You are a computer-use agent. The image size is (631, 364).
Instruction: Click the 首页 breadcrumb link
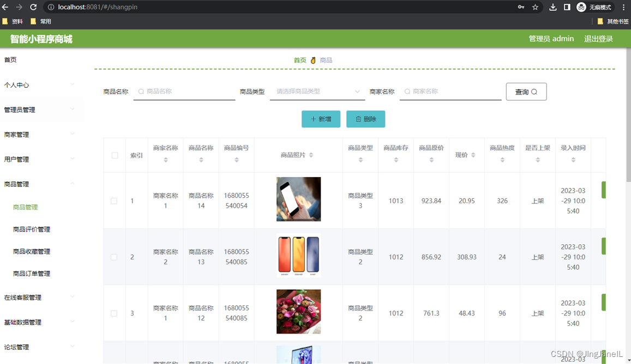pyautogui.click(x=300, y=60)
